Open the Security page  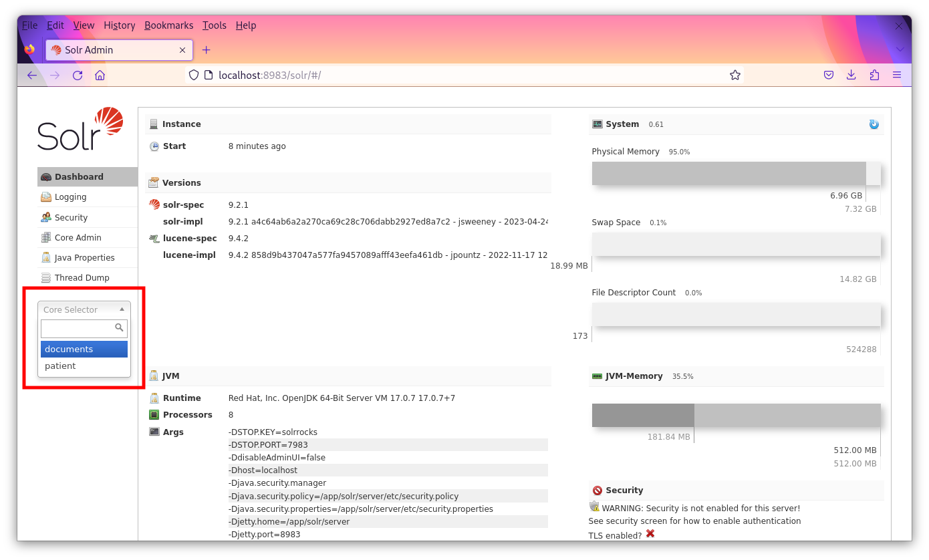pyautogui.click(x=88, y=217)
